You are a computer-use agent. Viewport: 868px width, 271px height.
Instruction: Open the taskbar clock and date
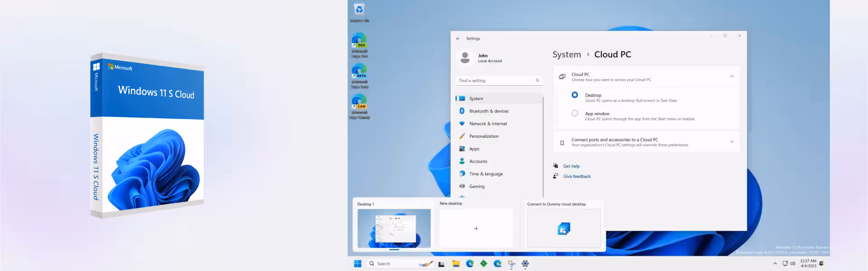[x=808, y=264]
